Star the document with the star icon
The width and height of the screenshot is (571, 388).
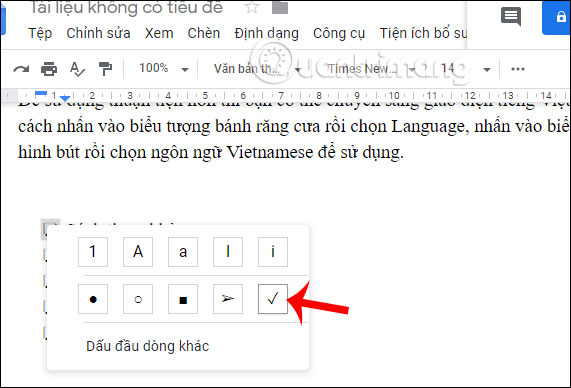[252, 7]
